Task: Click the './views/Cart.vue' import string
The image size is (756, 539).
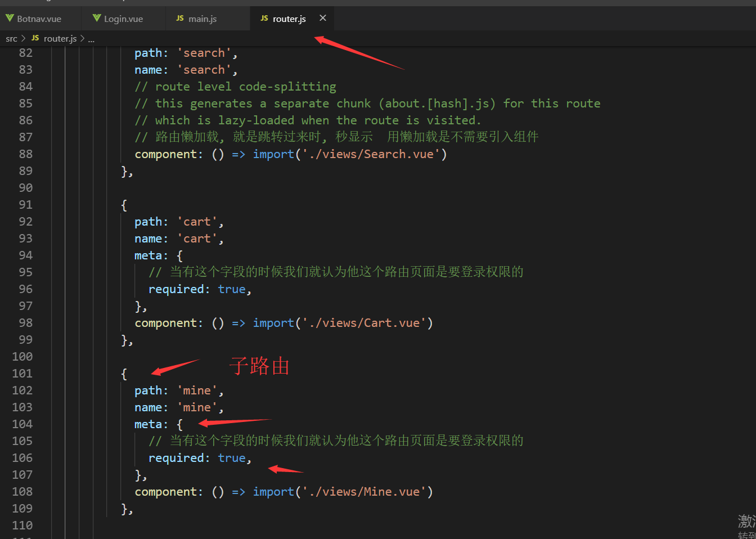Action: point(364,323)
